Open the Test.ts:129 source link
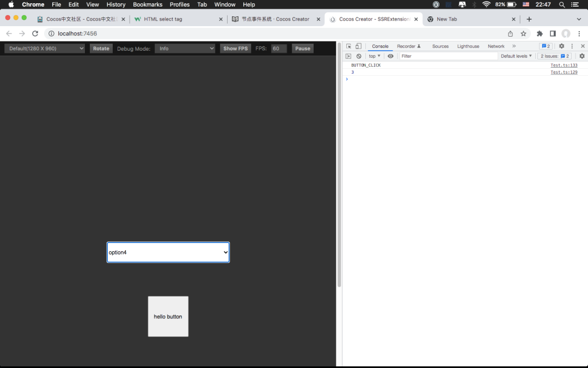 click(x=563, y=72)
